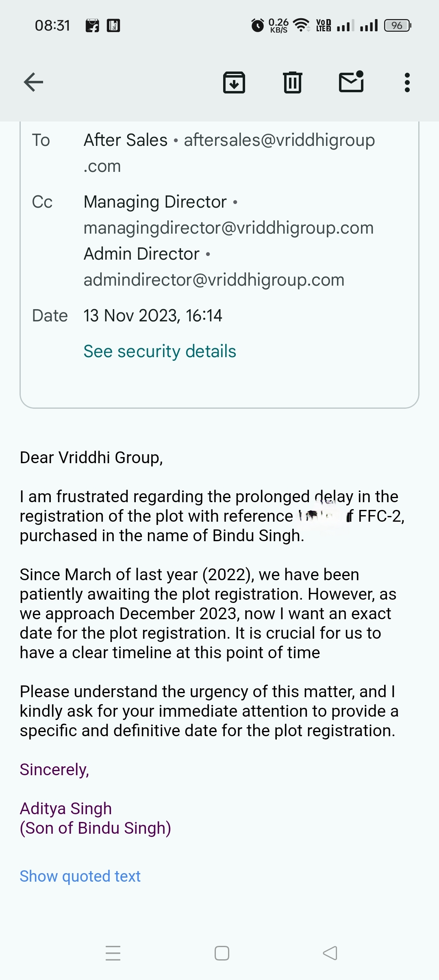This screenshot has height=980, width=439.
Task: Tap the Dear Vriddhi Group greeting line
Action: coord(91,457)
